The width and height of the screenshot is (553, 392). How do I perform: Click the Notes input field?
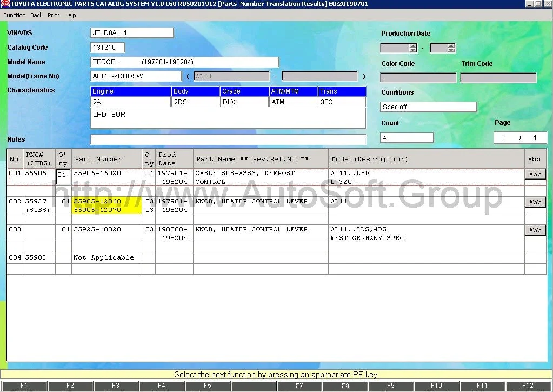point(228,139)
